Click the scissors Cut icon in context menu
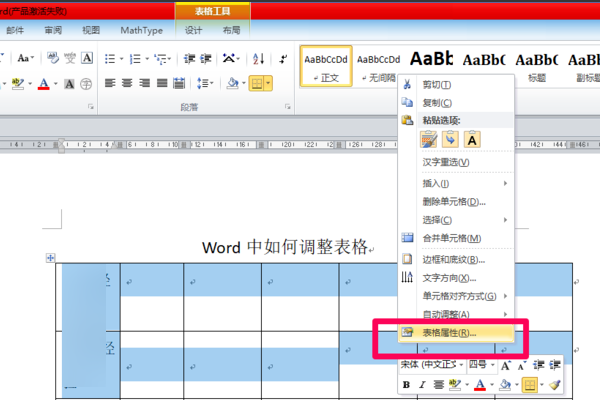The width and height of the screenshot is (600, 400). (x=407, y=84)
